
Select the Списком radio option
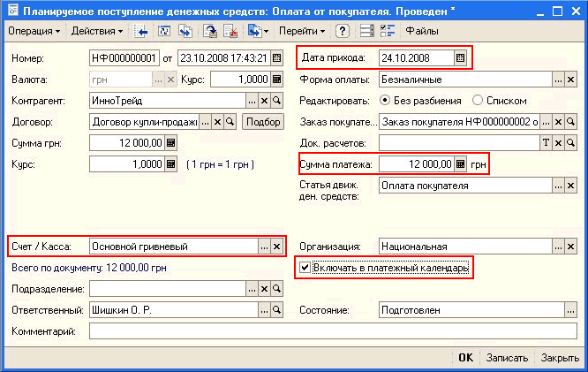[x=478, y=100]
